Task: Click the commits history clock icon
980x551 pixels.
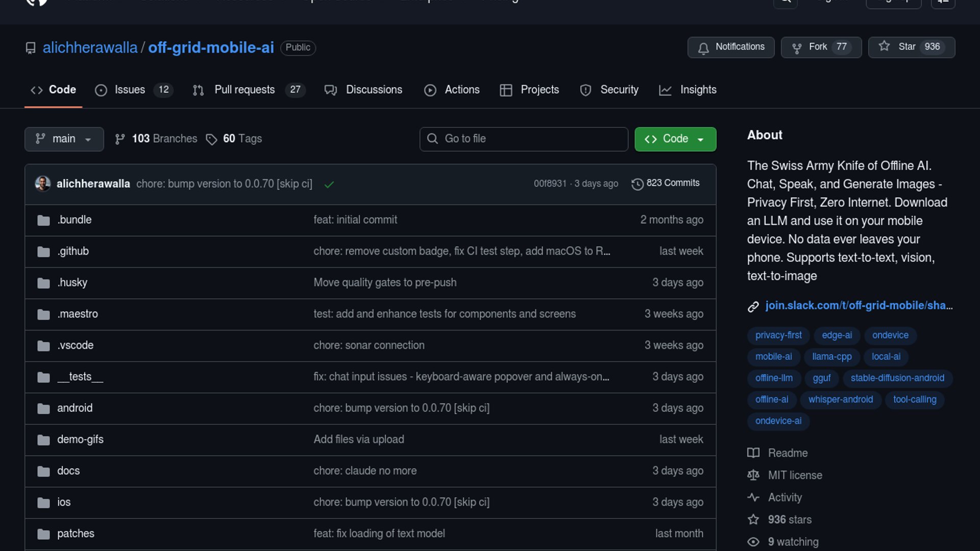Action: click(637, 184)
